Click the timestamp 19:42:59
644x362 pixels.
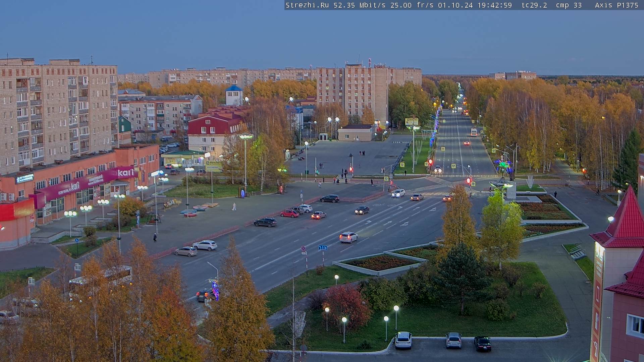(495, 5)
